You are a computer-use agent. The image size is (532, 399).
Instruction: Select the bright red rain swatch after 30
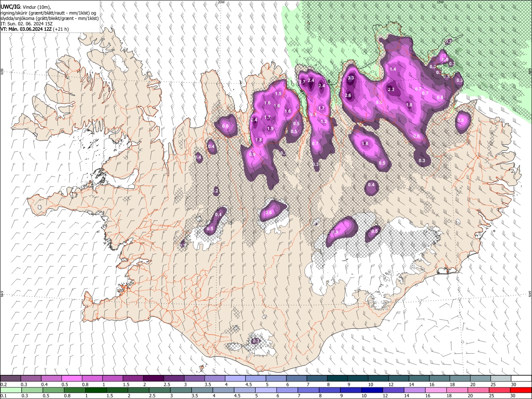tap(521, 390)
